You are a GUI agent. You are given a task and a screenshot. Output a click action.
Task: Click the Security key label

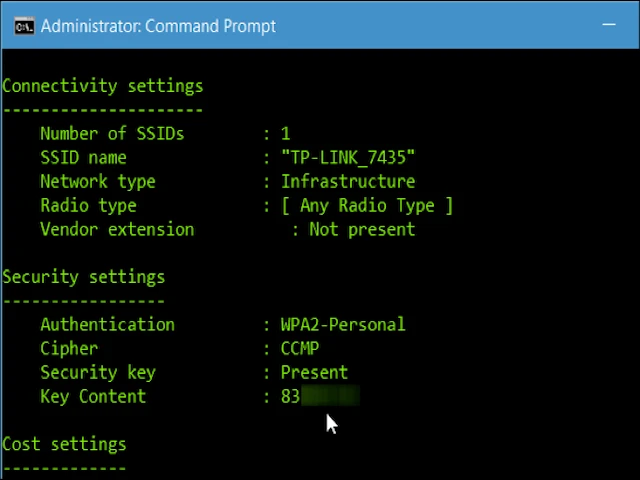pos(98,373)
